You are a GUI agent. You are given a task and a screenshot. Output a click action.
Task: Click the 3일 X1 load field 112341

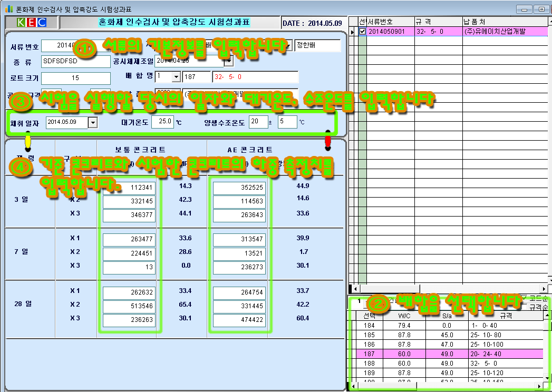129,188
